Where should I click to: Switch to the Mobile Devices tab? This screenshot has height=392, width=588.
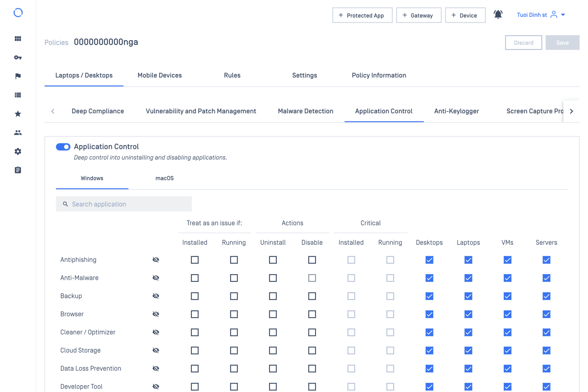point(160,75)
